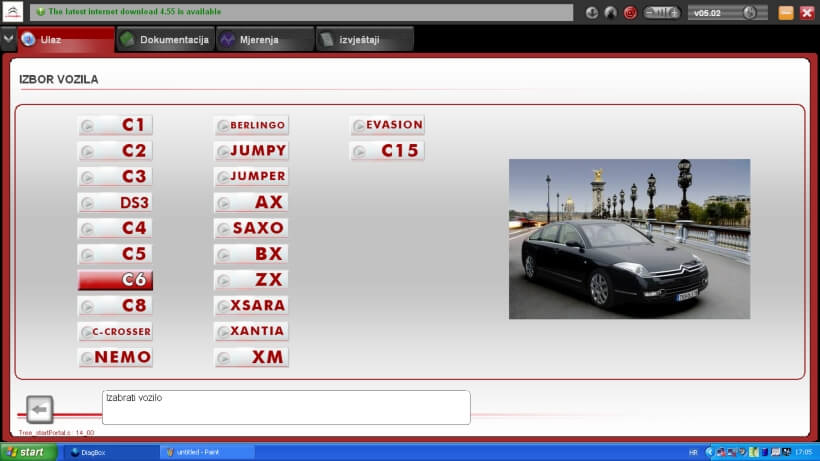The width and height of the screenshot is (820, 461).
Task: Click the Citroën logo icon
Action: tap(13, 11)
